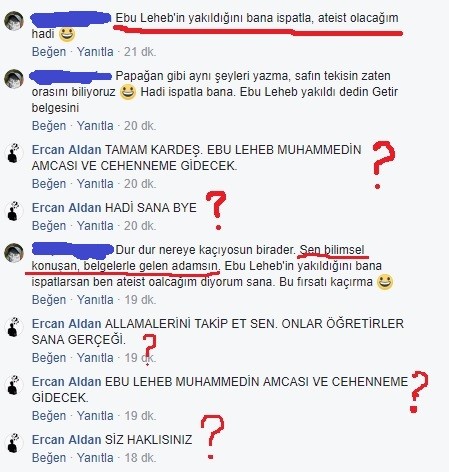Like the HADİ SANA BYE comment
Viewport: 449px width, 472px height.
point(49,226)
